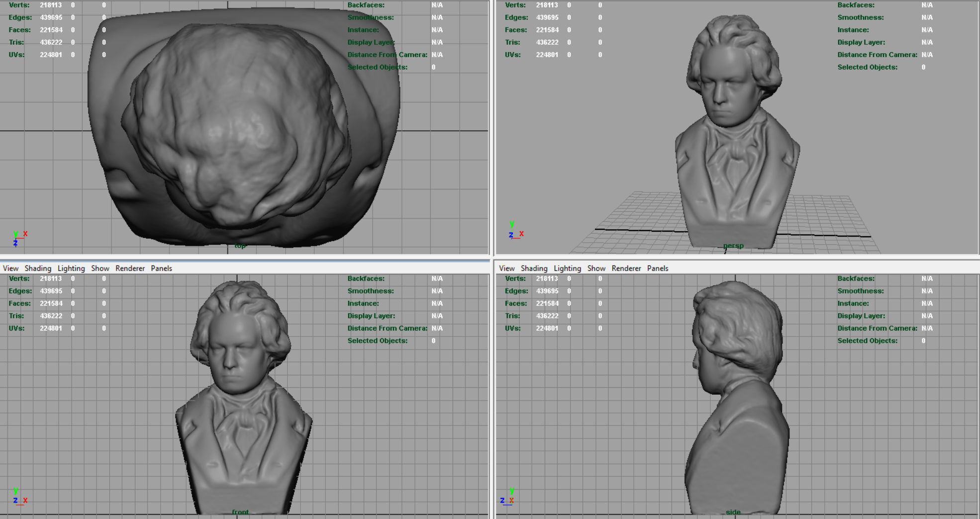Image resolution: width=980 pixels, height=519 pixels.
Task: Click 'Selected Objects:' label in front viewport
Action: click(377, 341)
